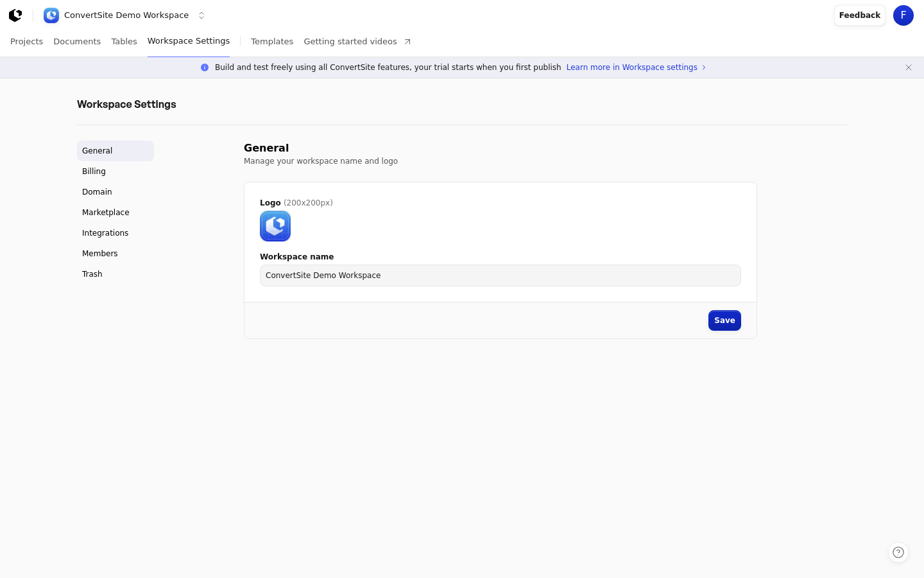Image resolution: width=924 pixels, height=578 pixels.
Task: Click the Workspace Settings page heading
Action: point(126,104)
